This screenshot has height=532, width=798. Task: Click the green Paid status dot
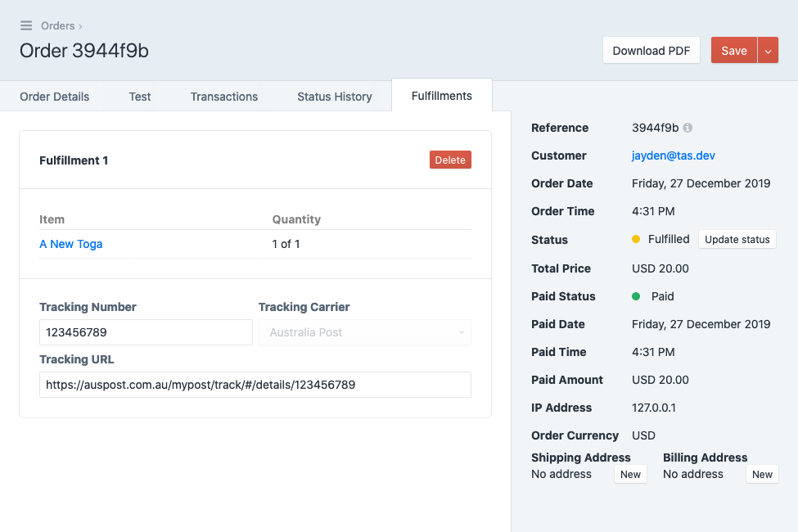(636, 296)
